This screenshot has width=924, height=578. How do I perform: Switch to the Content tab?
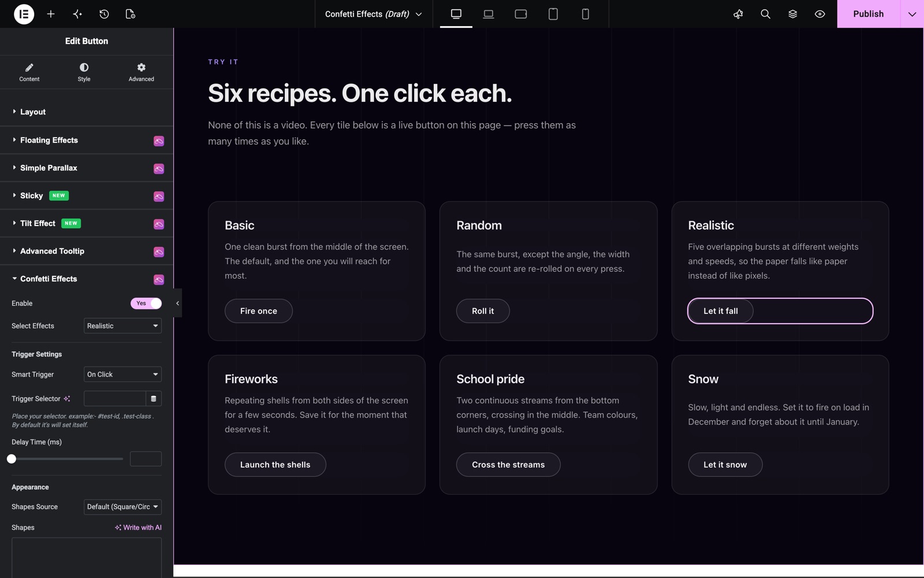(x=29, y=72)
